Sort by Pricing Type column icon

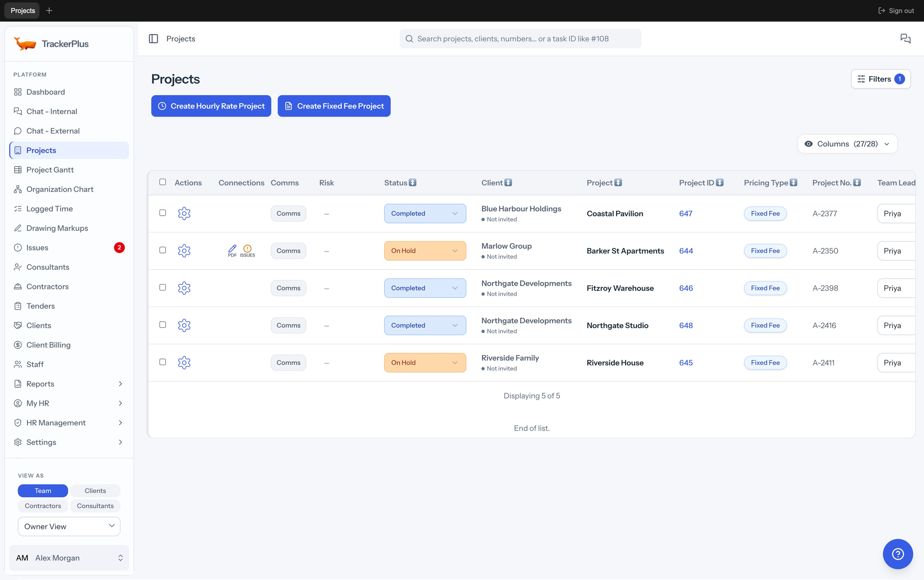point(793,183)
